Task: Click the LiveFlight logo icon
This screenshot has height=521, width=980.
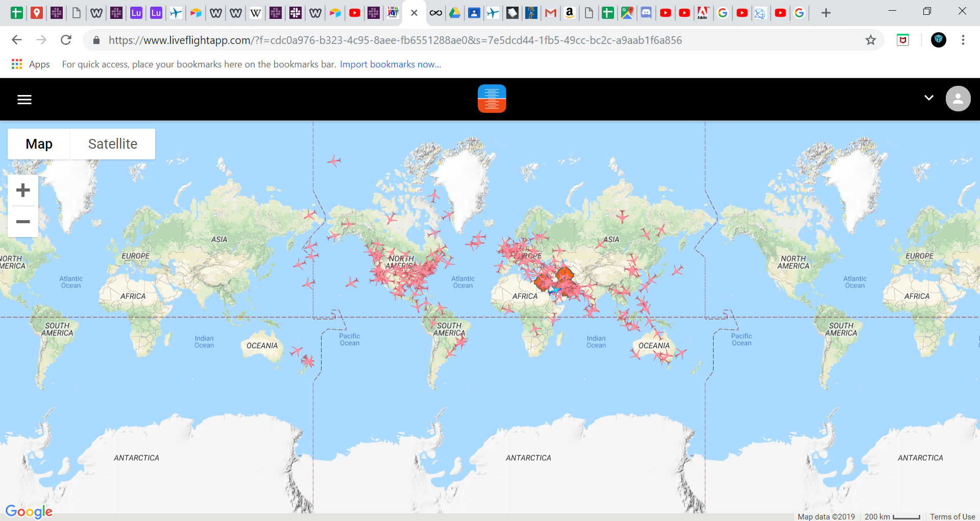Action: click(x=492, y=99)
